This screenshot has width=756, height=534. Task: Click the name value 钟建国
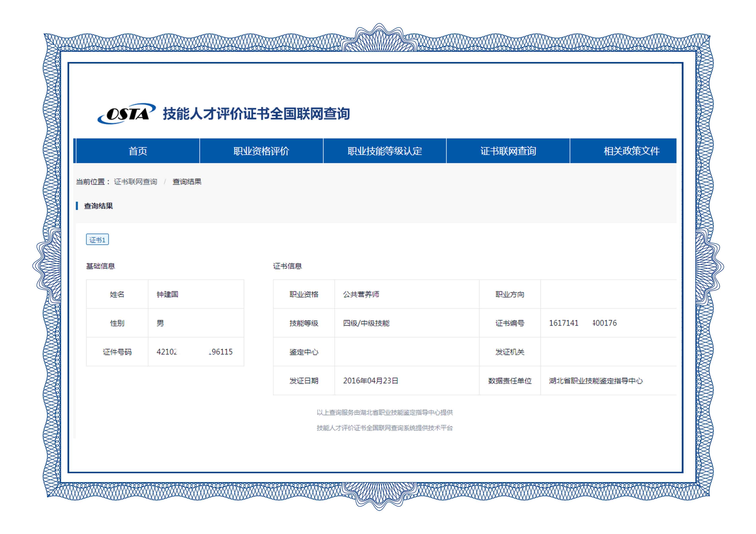167,295
